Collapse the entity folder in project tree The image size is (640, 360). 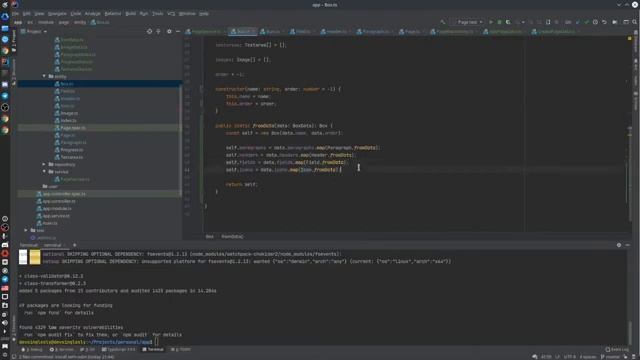44,76
